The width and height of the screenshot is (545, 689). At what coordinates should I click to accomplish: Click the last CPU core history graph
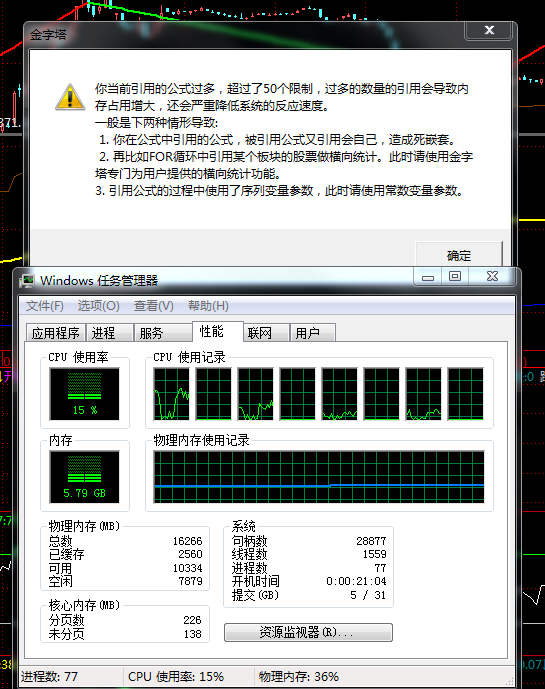pos(465,394)
